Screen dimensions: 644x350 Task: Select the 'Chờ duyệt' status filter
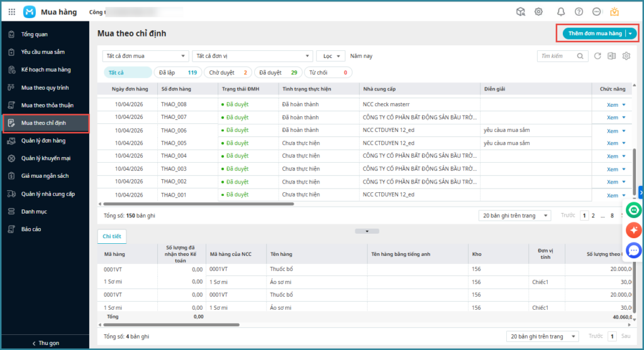228,73
